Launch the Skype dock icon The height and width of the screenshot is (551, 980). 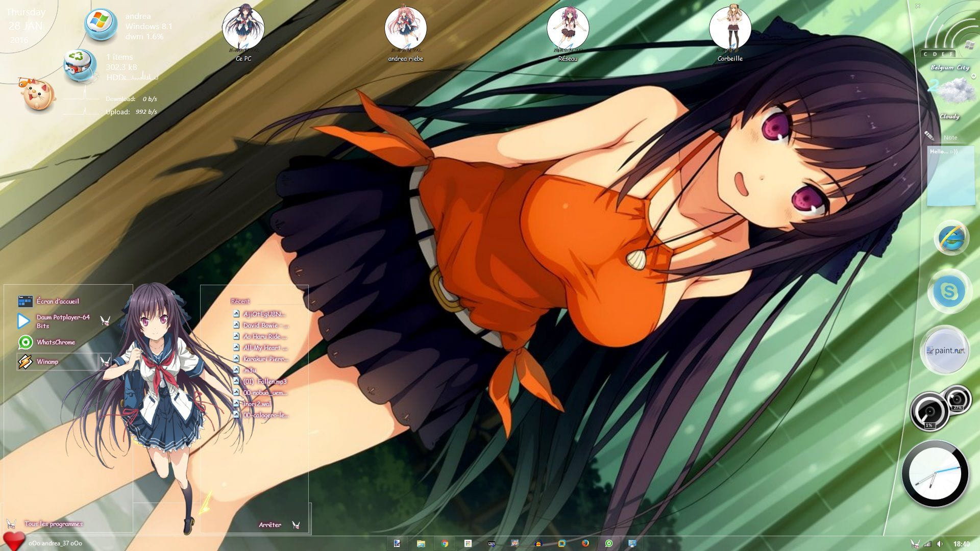pyautogui.click(x=949, y=292)
